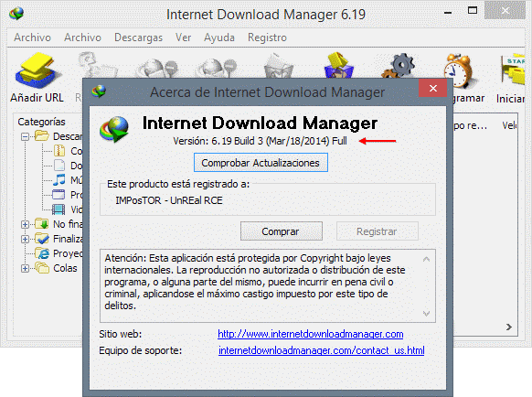Click the Comprar button
Image resolution: width=532 pixels, height=397 pixels.
pos(282,231)
